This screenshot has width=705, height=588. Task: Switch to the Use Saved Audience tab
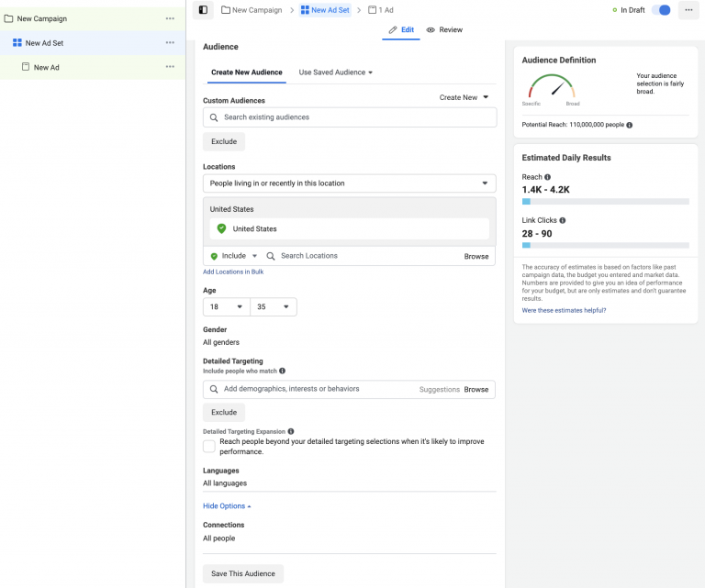[336, 72]
